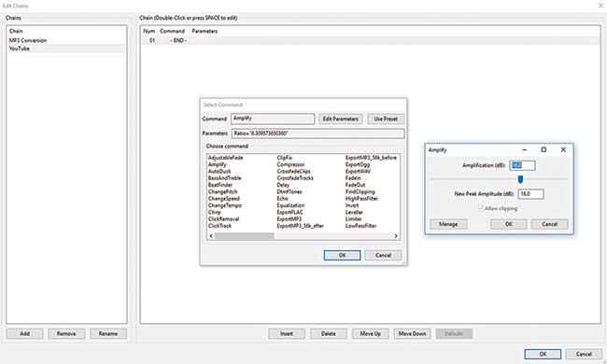Viewport: 607px width, 364px height.
Task: Select FadeIn in the command list
Action: click(x=353, y=178)
